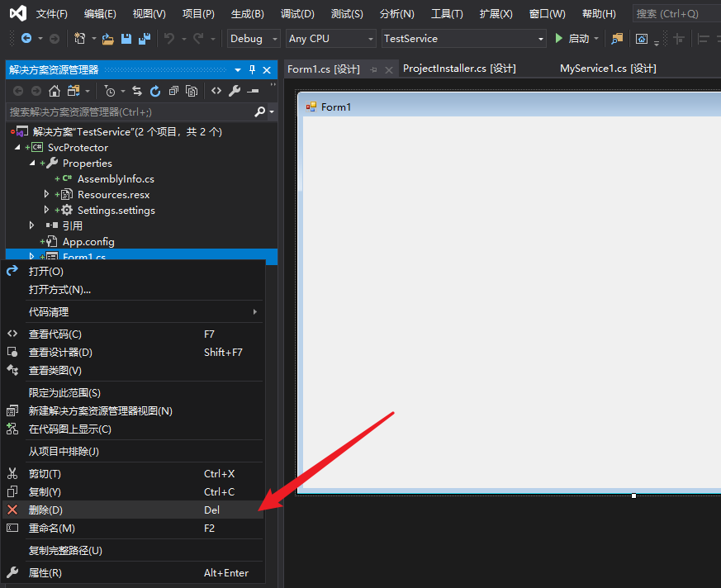Toggle the pin on Solution Explorer panel
721x588 pixels.
pos(253,70)
